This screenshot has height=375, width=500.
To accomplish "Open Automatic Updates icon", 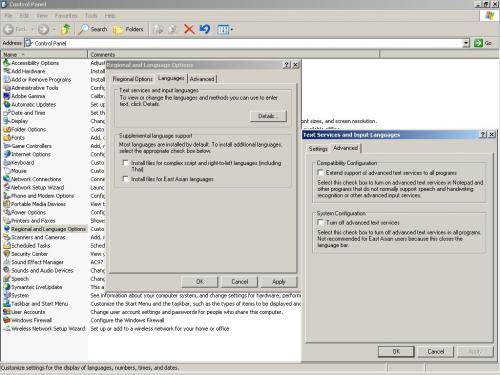I will 7,104.
